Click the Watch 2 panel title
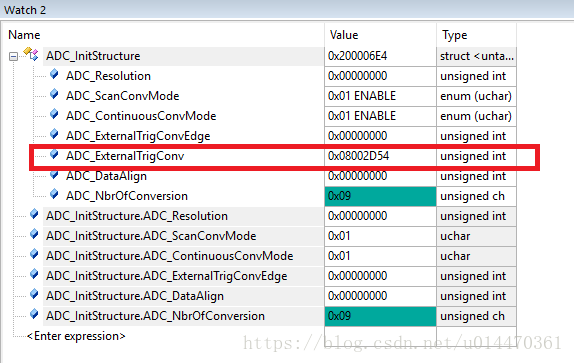This screenshot has height=363, width=574. point(25,10)
